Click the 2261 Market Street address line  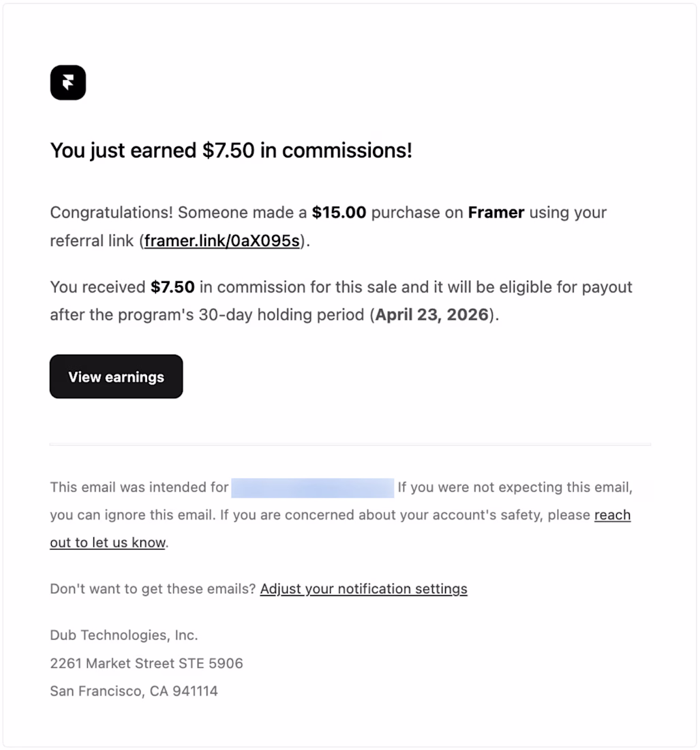click(x=147, y=663)
